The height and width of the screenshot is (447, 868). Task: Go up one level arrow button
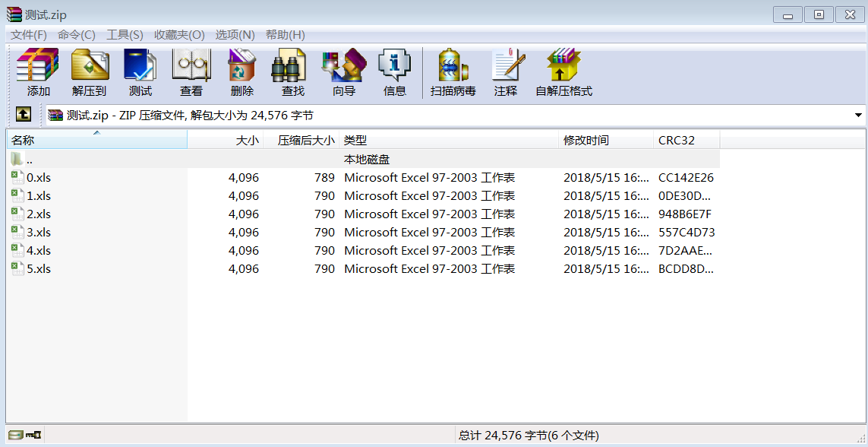point(23,115)
